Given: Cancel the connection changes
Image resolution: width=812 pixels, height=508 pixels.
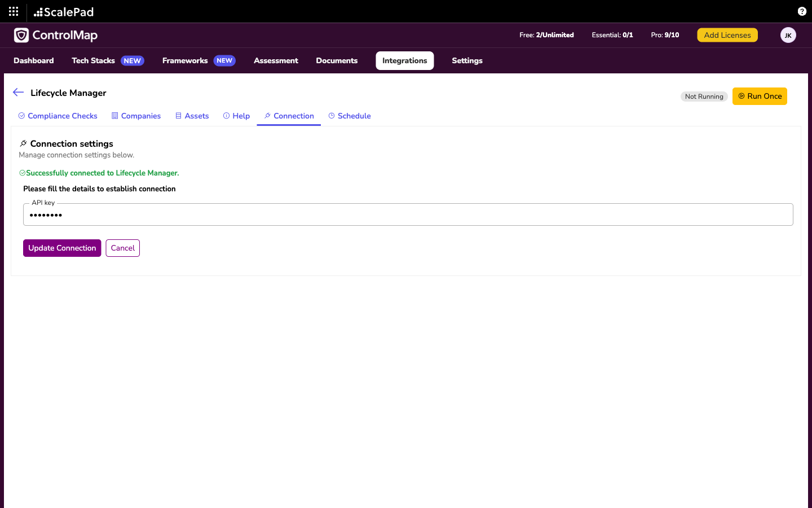Looking at the screenshot, I should click(123, 248).
